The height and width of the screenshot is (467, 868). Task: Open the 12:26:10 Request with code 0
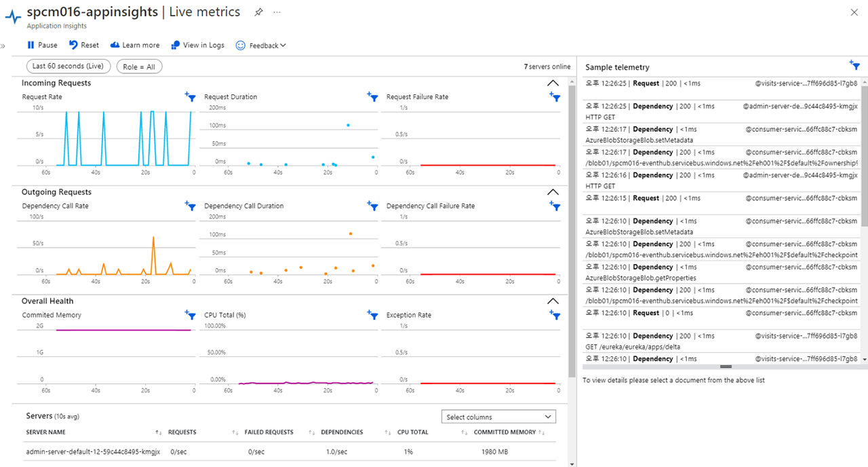[722, 318]
